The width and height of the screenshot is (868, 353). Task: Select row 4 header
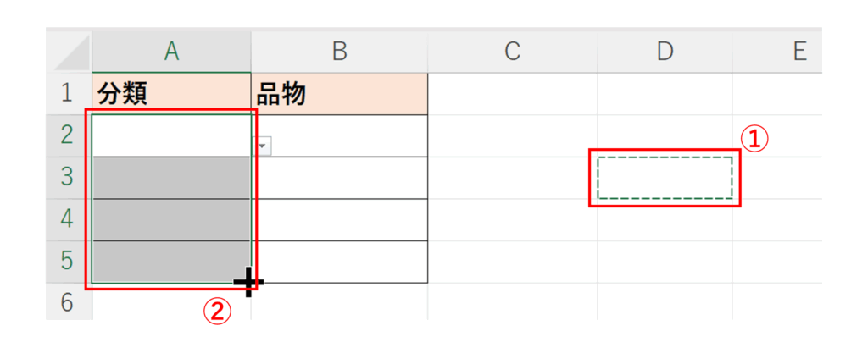pyautogui.click(x=68, y=219)
